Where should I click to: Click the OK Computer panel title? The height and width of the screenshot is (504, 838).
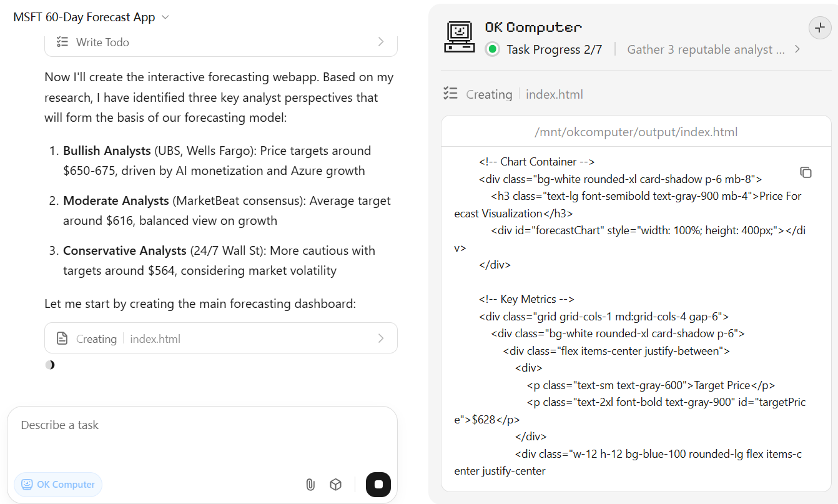(x=533, y=27)
